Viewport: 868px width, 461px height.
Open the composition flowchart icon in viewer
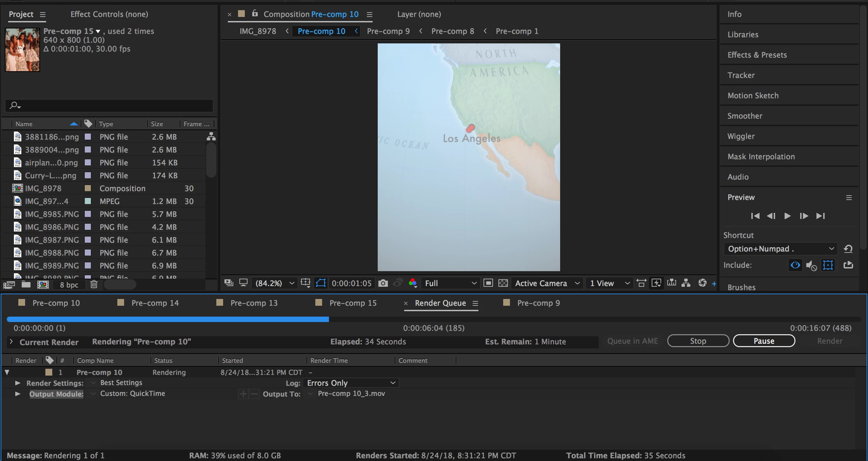(686, 283)
